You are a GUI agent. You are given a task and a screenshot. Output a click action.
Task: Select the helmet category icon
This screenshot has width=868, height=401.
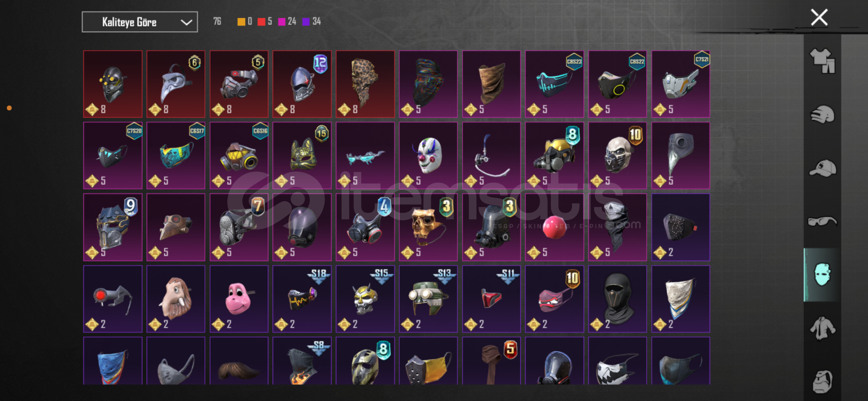point(822,114)
